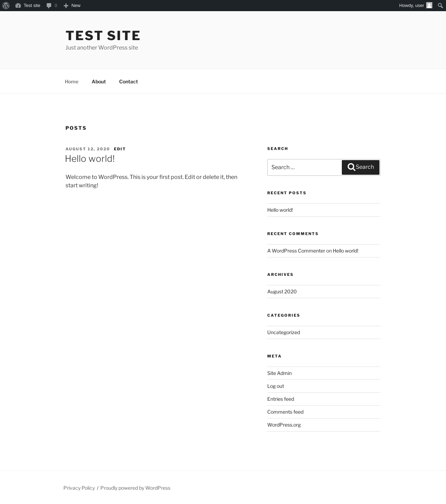Open the About menu item
This screenshot has height=504, width=446.
click(99, 82)
